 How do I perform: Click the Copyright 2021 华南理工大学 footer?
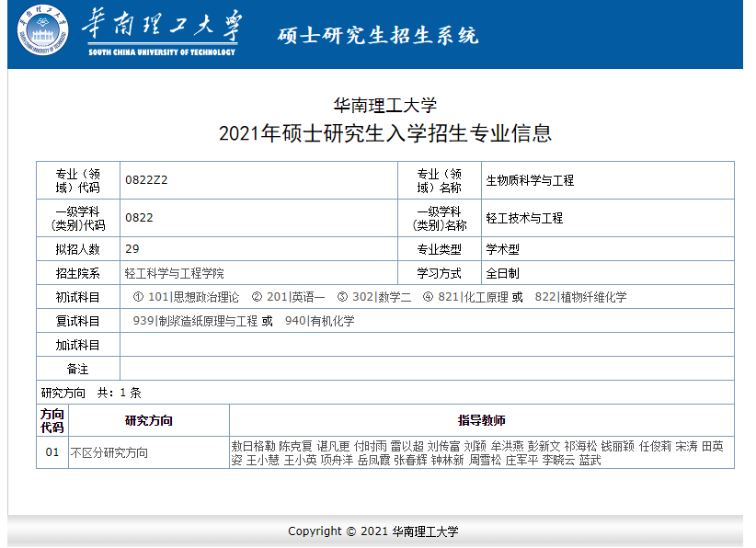pyautogui.click(x=372, y=531)
